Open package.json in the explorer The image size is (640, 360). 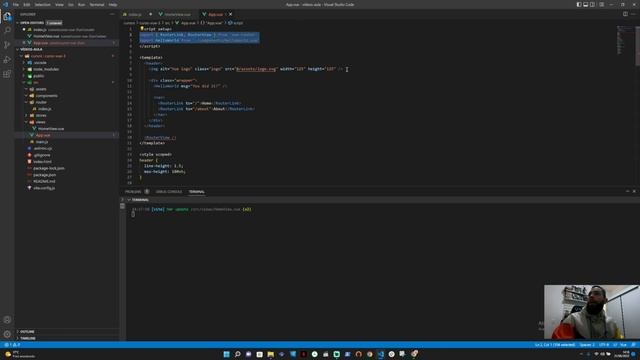[x=44, y=175]
